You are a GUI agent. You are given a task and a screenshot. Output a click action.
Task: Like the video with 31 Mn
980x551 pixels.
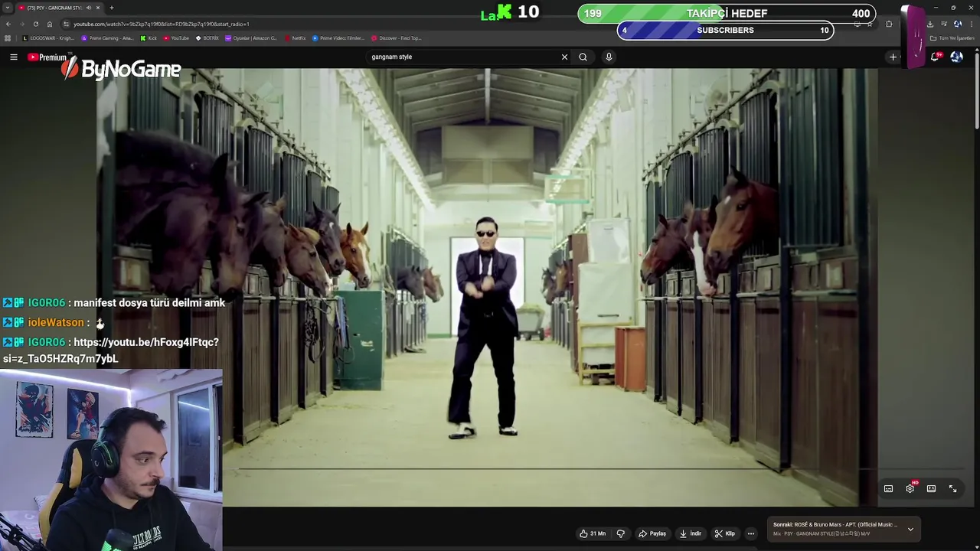click(593, 533)
